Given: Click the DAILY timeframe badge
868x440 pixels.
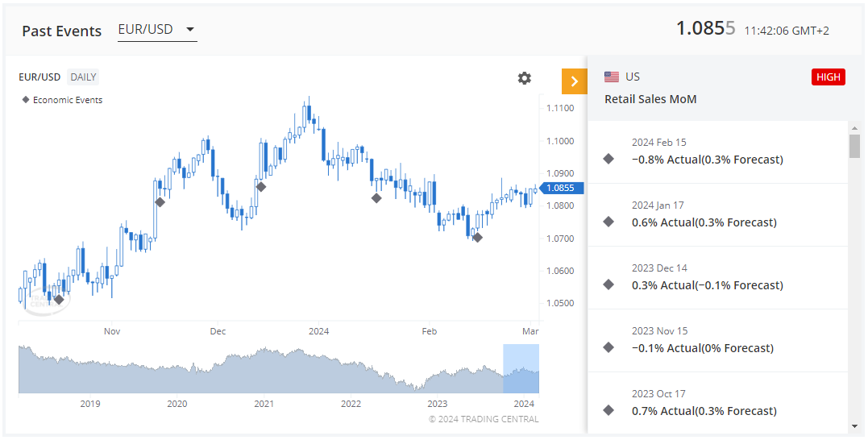Looking at the screenshot, I should (83, 77).
